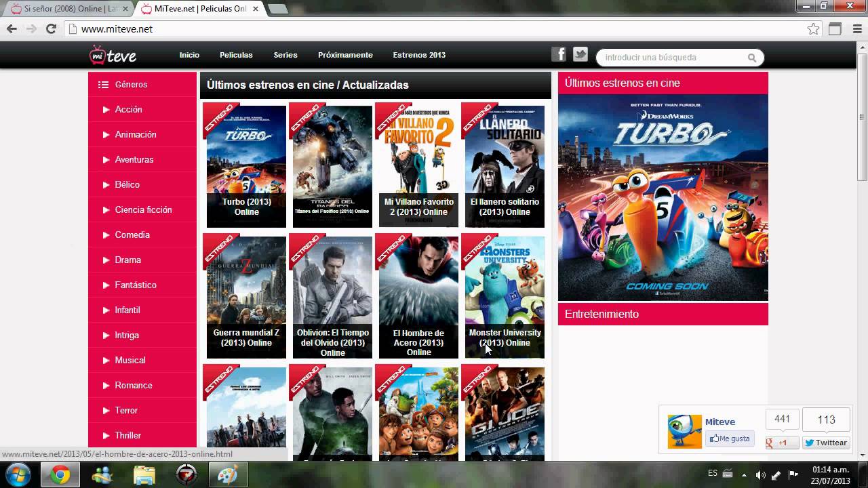Open the G.I. Joe movie poster

click(505, 413)
